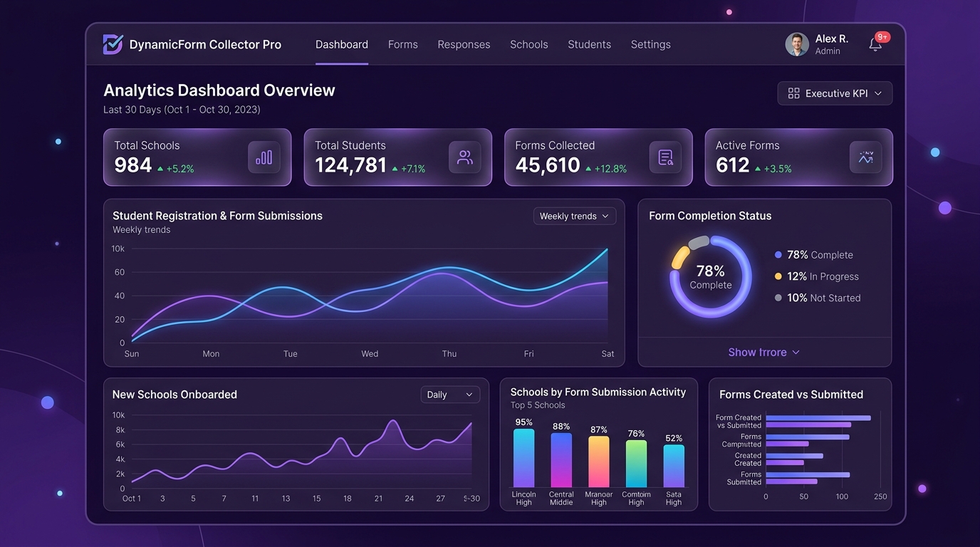Go to the Forms tab

pos(403,44)
